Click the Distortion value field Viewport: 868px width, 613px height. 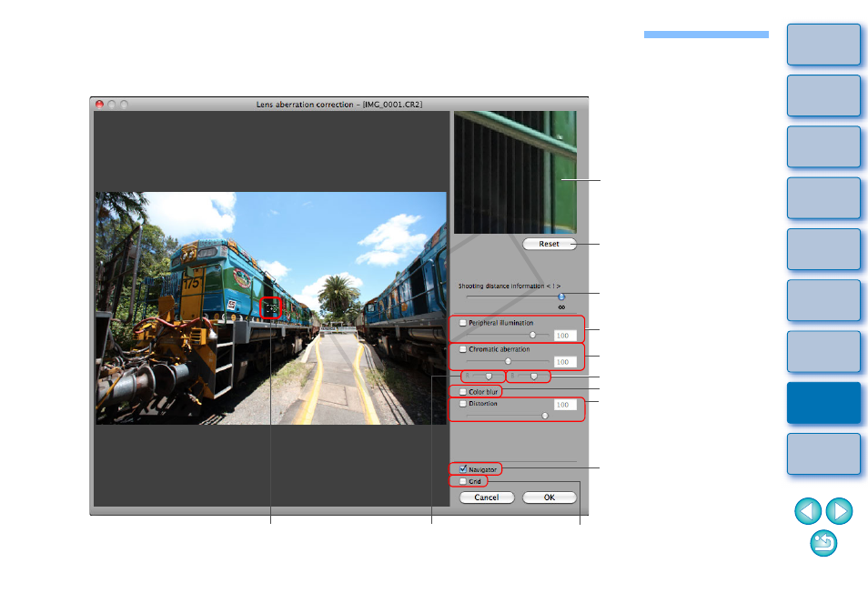point(565,405)
